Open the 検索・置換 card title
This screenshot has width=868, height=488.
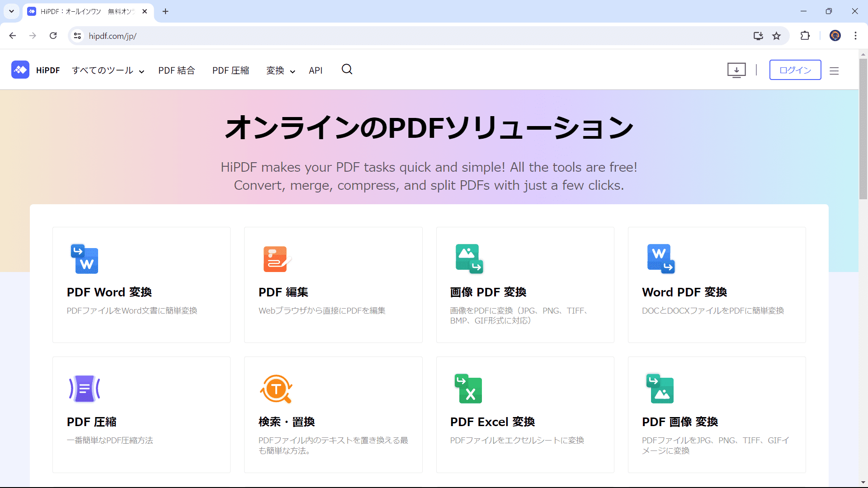287,422
